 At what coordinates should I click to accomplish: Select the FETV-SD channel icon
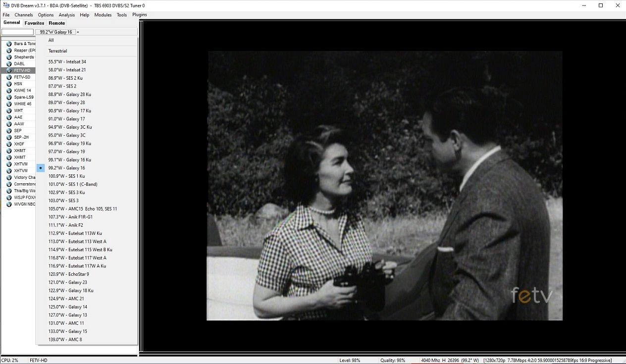[9, 77]
